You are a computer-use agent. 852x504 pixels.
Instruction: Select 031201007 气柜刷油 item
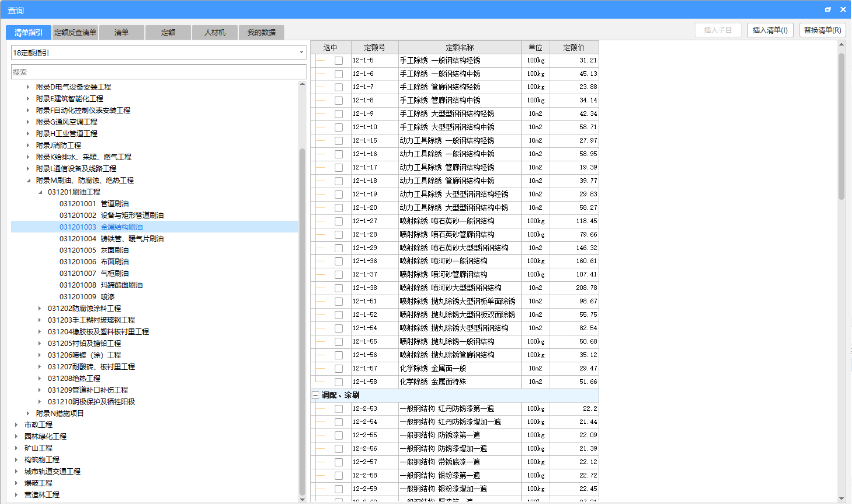[94, 274]
